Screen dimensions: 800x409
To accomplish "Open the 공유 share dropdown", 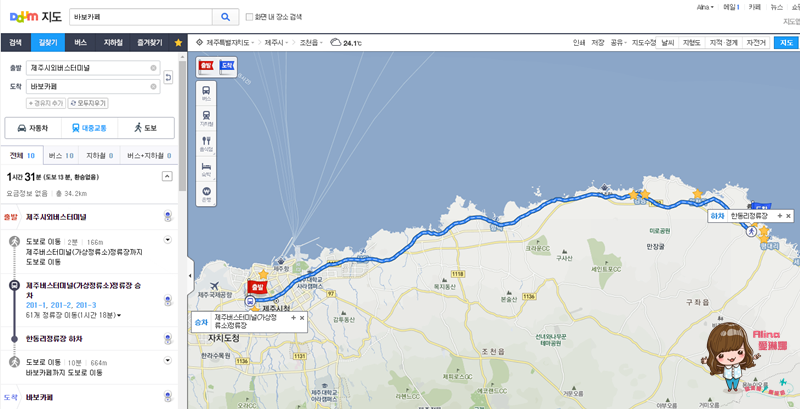I will coord(618,43).
